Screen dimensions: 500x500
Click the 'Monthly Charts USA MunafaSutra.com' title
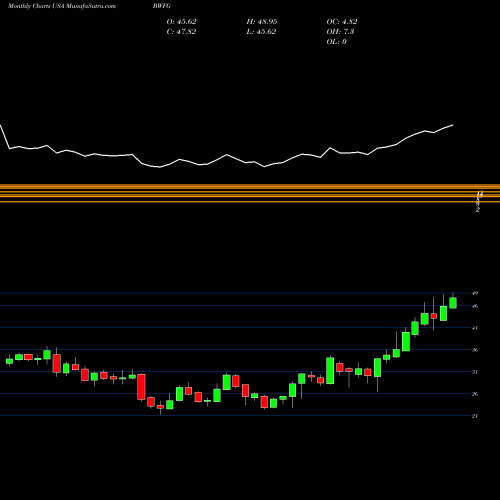click(x=62, y=6)
